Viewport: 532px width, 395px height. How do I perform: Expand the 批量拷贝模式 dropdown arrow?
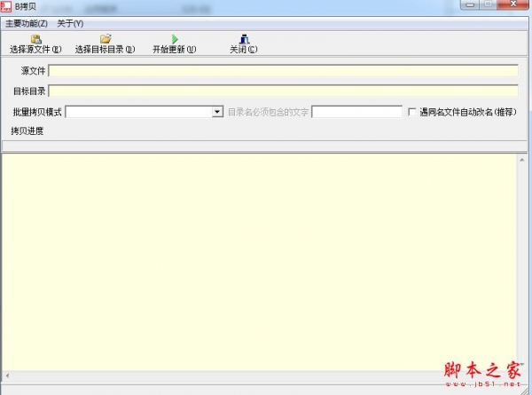click(217, 112)
